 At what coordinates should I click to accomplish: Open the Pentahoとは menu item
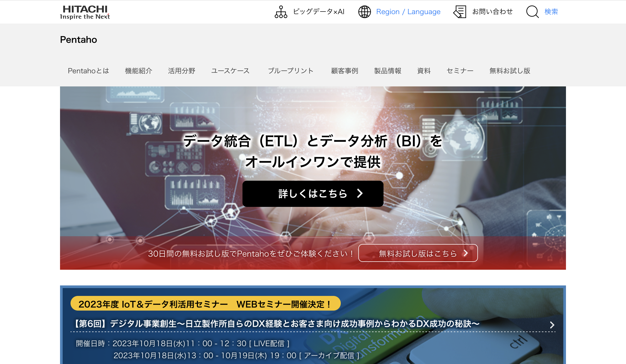pos(88,71)
